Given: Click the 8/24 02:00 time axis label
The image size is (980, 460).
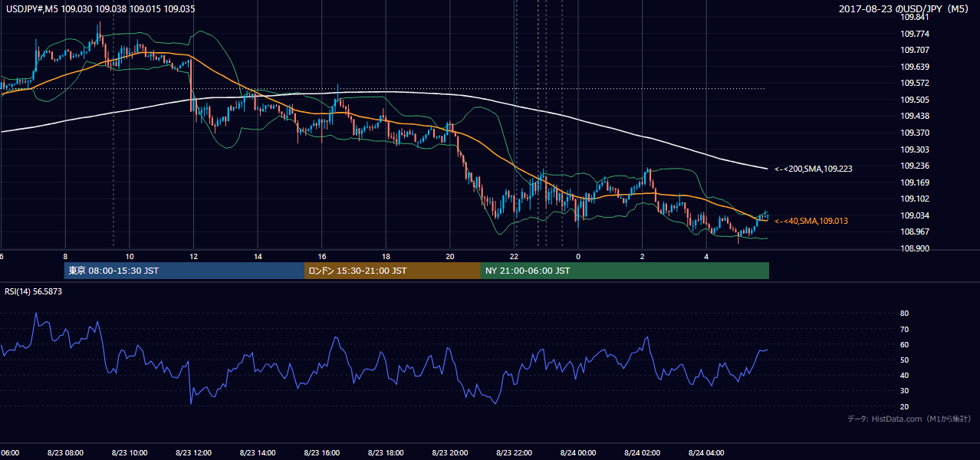Looking at the screenshot, I should 642,452.
